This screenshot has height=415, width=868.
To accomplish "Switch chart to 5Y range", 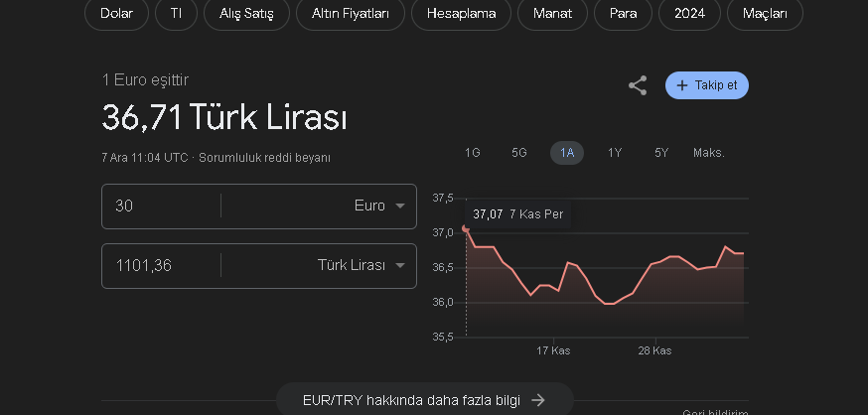I will tap(661, 153).
